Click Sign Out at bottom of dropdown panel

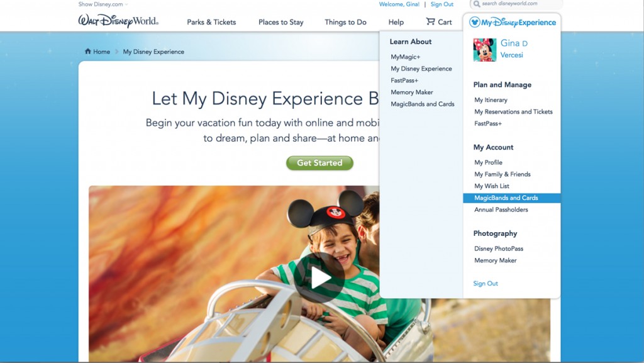pyautogui.click(x=486, y=284)
